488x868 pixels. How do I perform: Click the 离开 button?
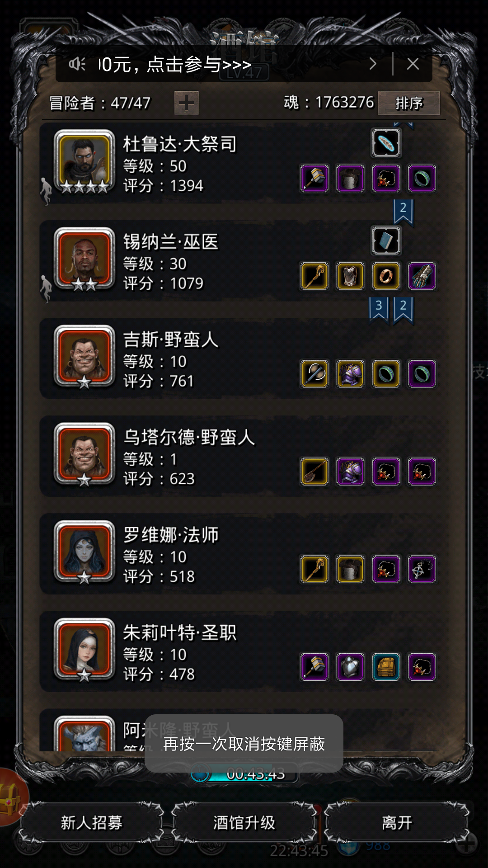coord(397,823)
